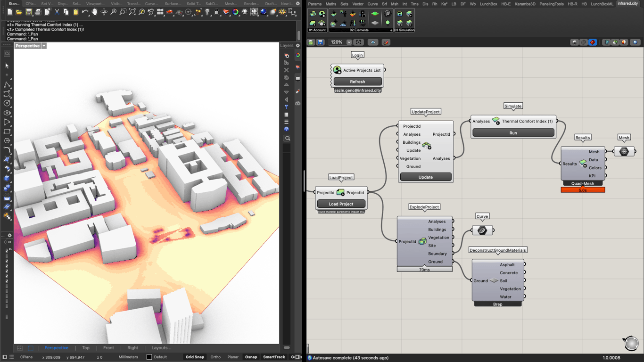Turn off Osnap in the status bar

(x=251, y=357)
